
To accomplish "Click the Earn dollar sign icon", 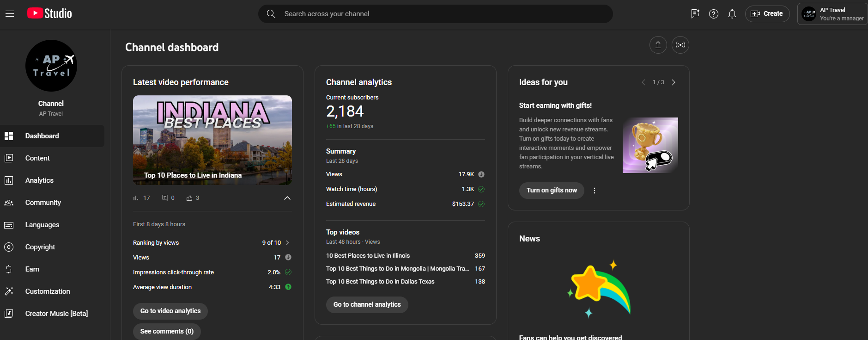I will pos(9,269).
